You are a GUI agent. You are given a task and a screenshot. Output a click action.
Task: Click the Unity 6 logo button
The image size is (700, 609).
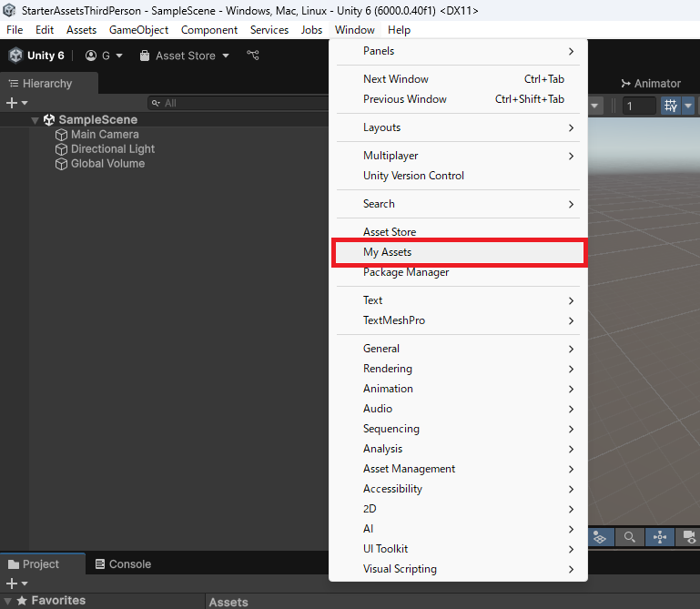36,56
